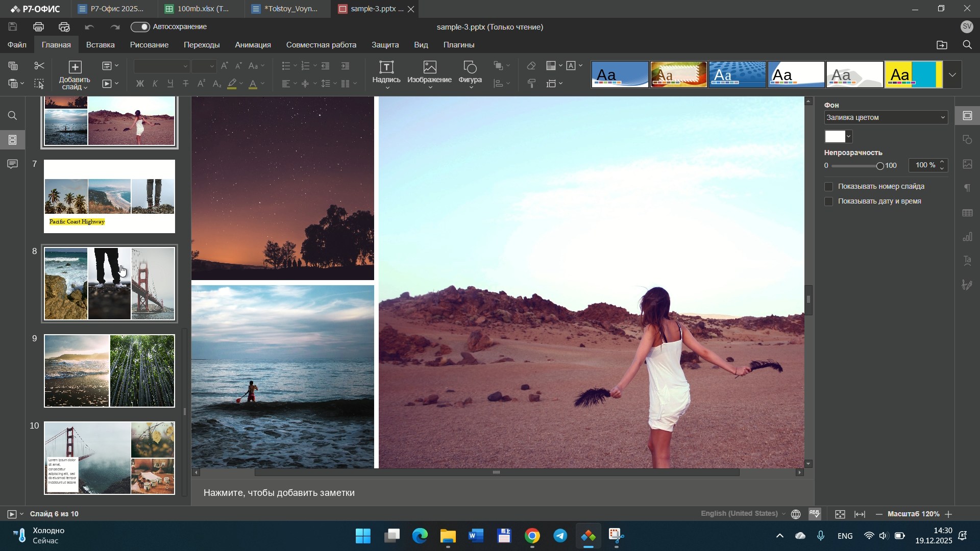Image resolution: width=980 pixels, height=551 pixels.
Task: Toggle the Автосохранение switch
Action: click(140, 27)
